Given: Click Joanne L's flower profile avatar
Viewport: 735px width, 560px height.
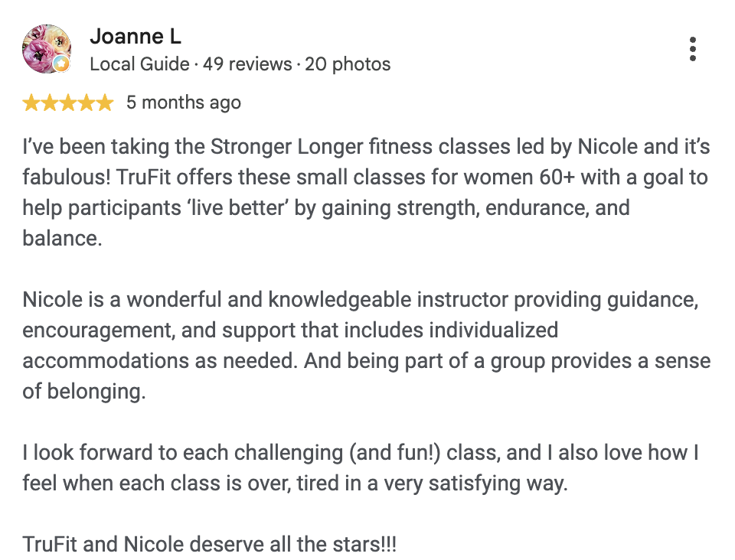Looking at the screenshot, I should click(x=47, y=49).
